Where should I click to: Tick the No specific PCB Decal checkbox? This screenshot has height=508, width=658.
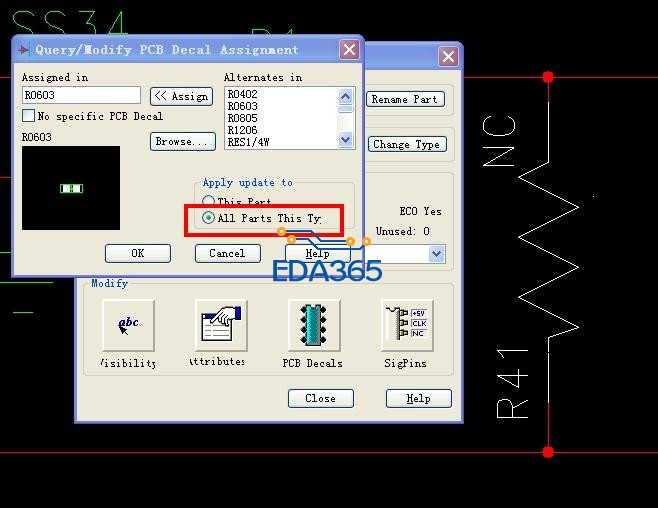[x=29, y=116]
